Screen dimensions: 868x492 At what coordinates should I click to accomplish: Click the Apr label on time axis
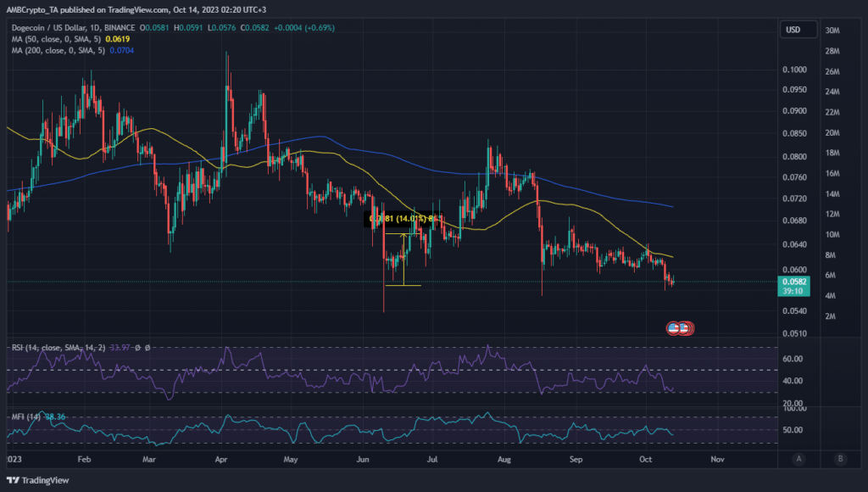(223, 458)
